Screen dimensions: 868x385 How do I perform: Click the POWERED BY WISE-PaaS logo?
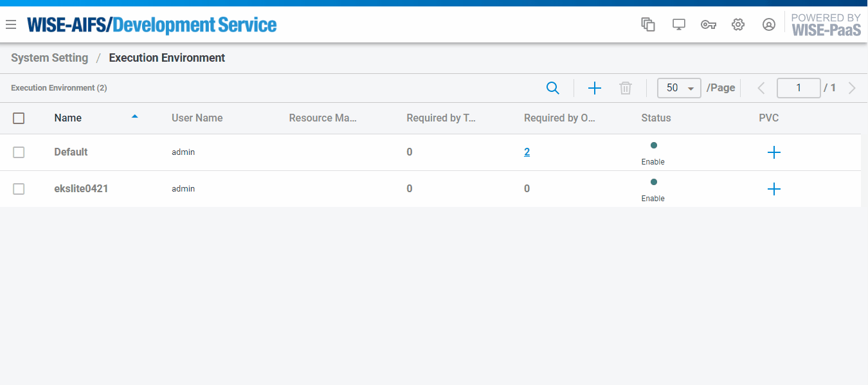pos(826,24)
